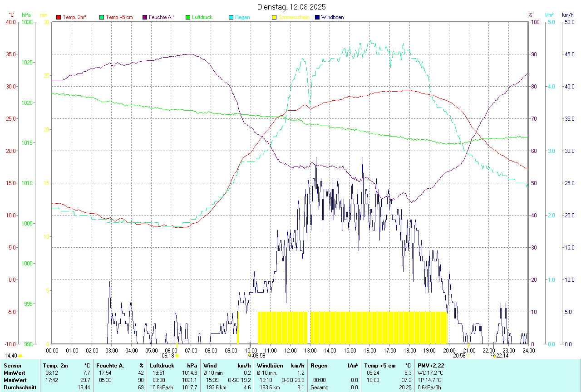This screenshot has height=392, width=581.
Task: Click the sunset marker at 20:58
Action: click(468, 356)
